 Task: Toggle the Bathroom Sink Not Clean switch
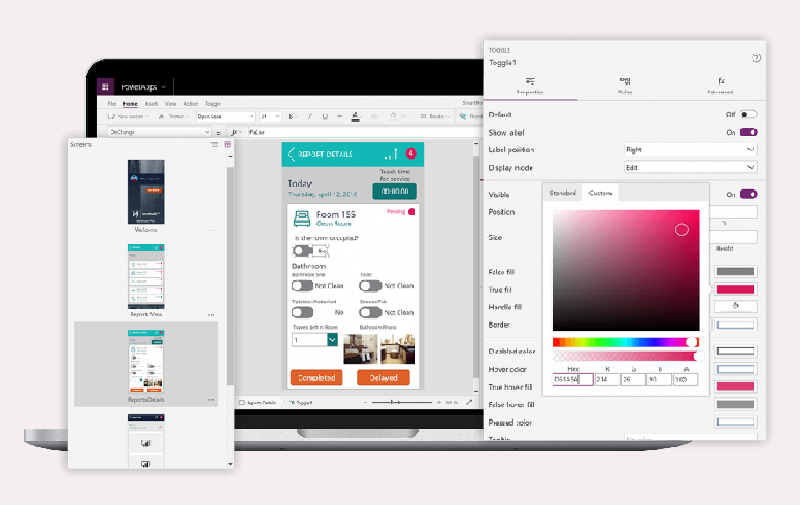(x=302, y=286)
